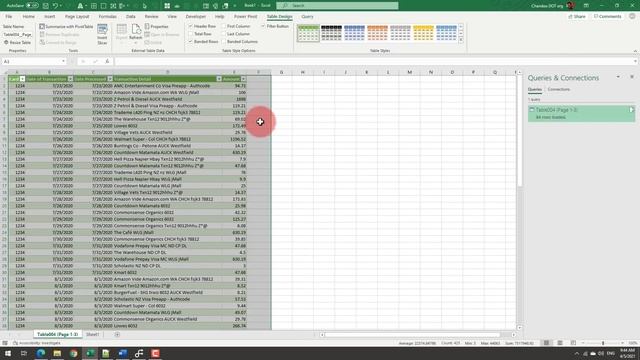Switch to the Home ribbon tab
640x360 pixels.
tap(29, 17)
